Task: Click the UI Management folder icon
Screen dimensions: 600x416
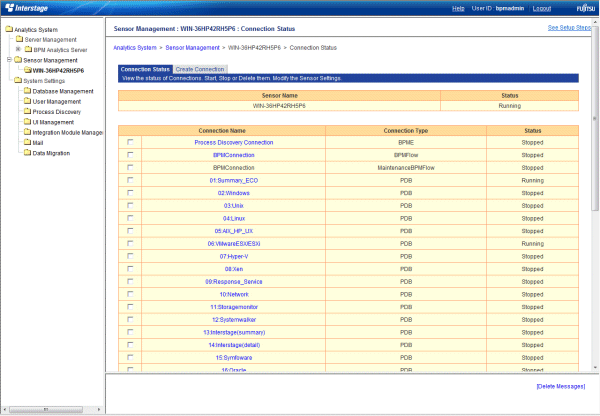Action: point(27,122)
